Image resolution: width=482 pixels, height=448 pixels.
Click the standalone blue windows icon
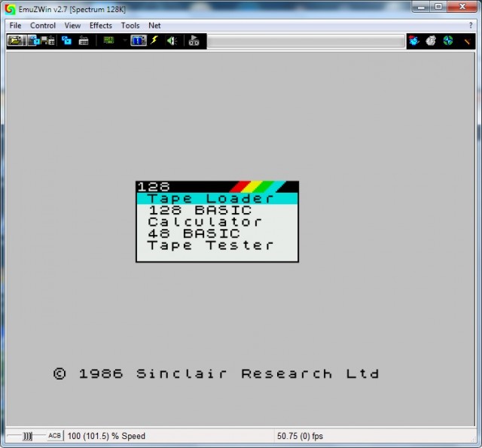click(x=66, y=41)
